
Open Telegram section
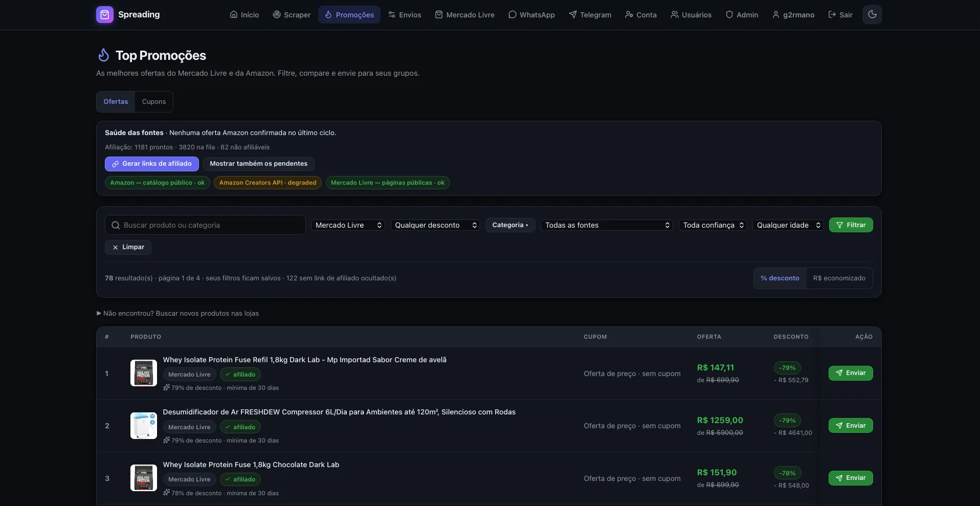pos(590,15)
